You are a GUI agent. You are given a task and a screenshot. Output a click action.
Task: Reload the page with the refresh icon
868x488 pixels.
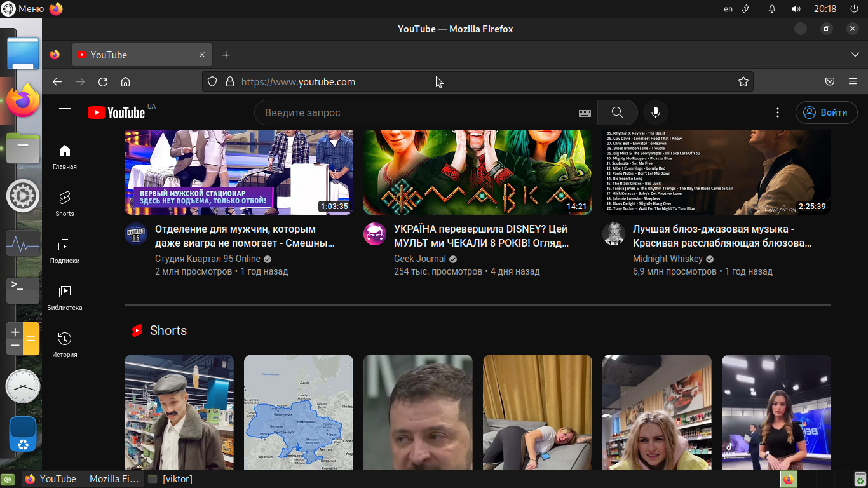click(x=103, y=81)
